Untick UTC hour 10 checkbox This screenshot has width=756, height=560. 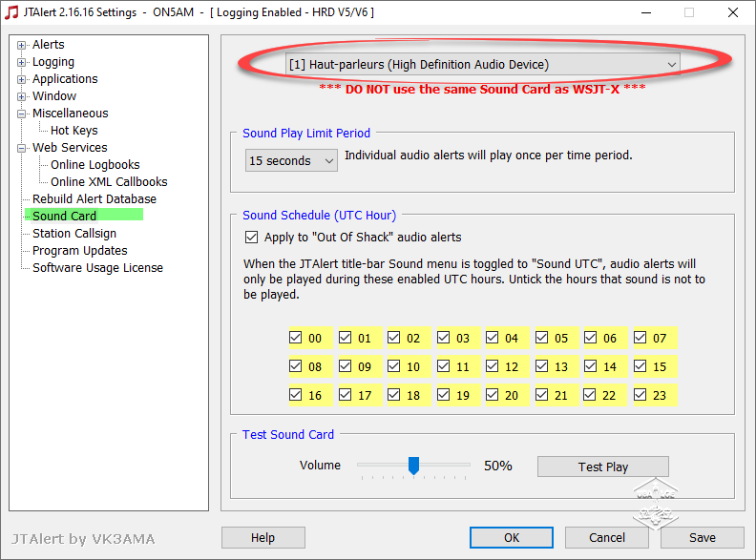coord(394,366)
